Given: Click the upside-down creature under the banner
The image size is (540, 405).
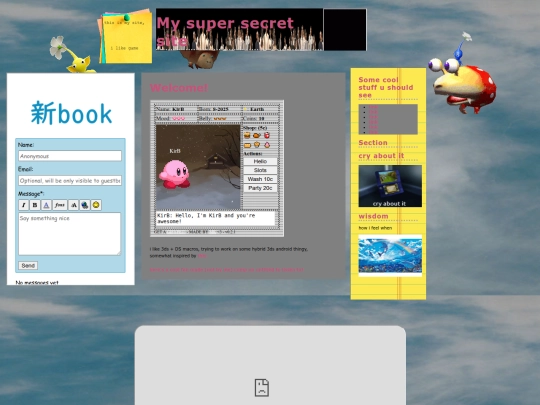Looking at the screenshot, I should 200,59.
